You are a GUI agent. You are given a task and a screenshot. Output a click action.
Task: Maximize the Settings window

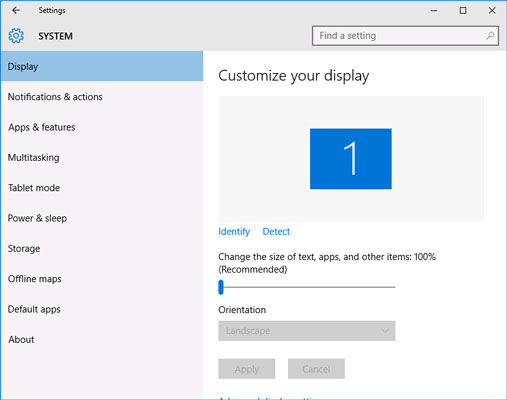tap(463, 10)
